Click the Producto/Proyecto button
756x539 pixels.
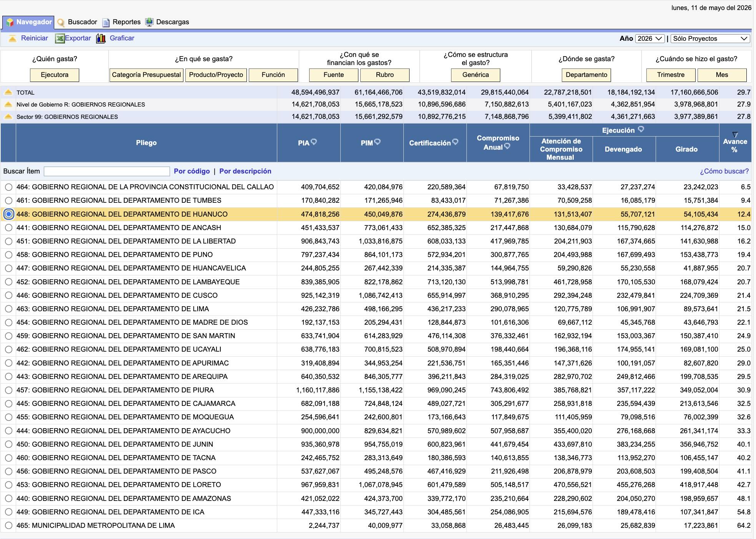(x=216, y=75)
